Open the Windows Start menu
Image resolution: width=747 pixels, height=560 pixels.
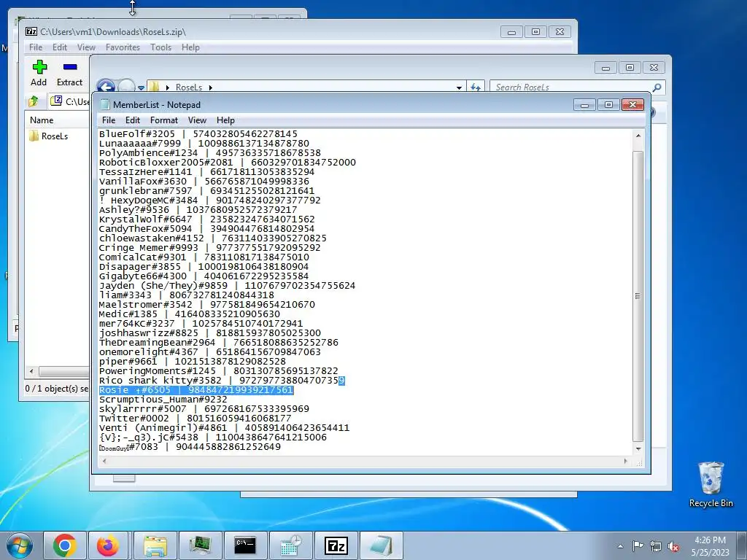[x=20, y=545]
